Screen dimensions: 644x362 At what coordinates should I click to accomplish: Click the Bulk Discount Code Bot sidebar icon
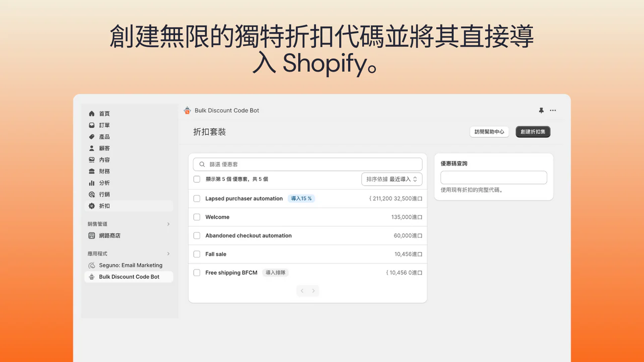(x=92, y=277)
